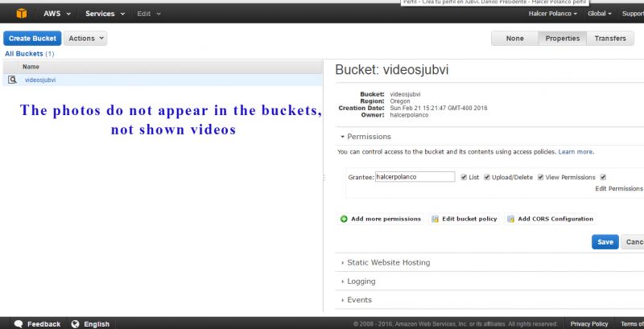Click the Grantee input field
The image size is (644, 329).
click(x=415, y=177)
